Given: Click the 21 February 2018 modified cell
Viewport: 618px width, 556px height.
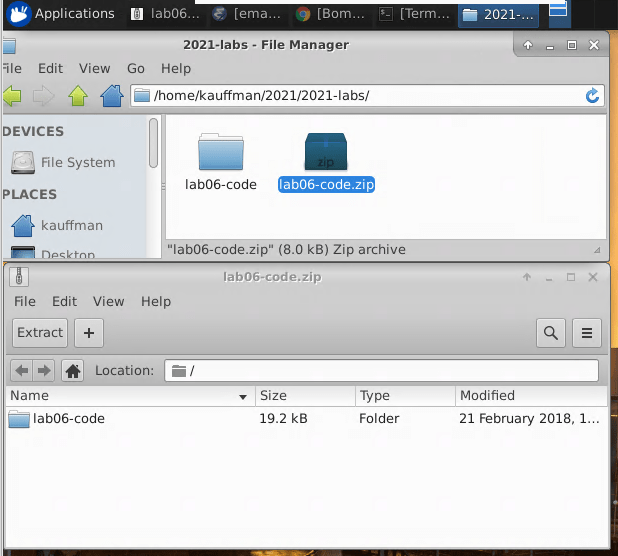Looking at the screenshot, I should (x=529, y=418).
